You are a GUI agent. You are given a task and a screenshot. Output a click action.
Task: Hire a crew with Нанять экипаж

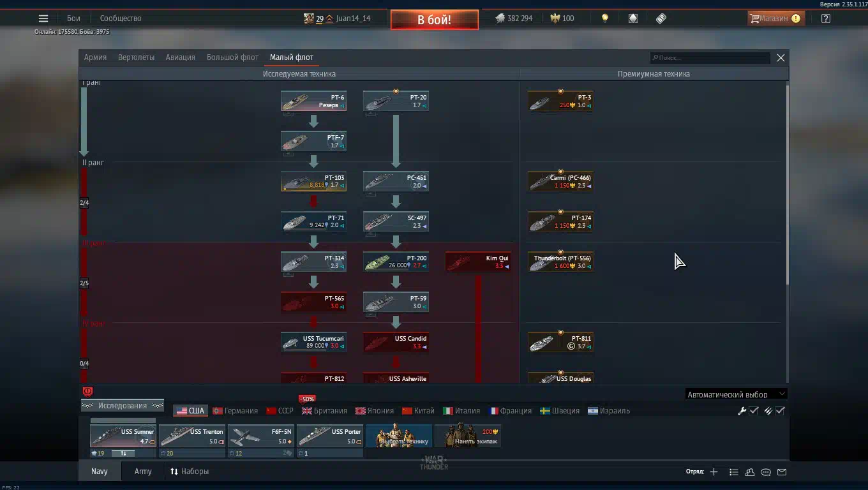(468, 436)
